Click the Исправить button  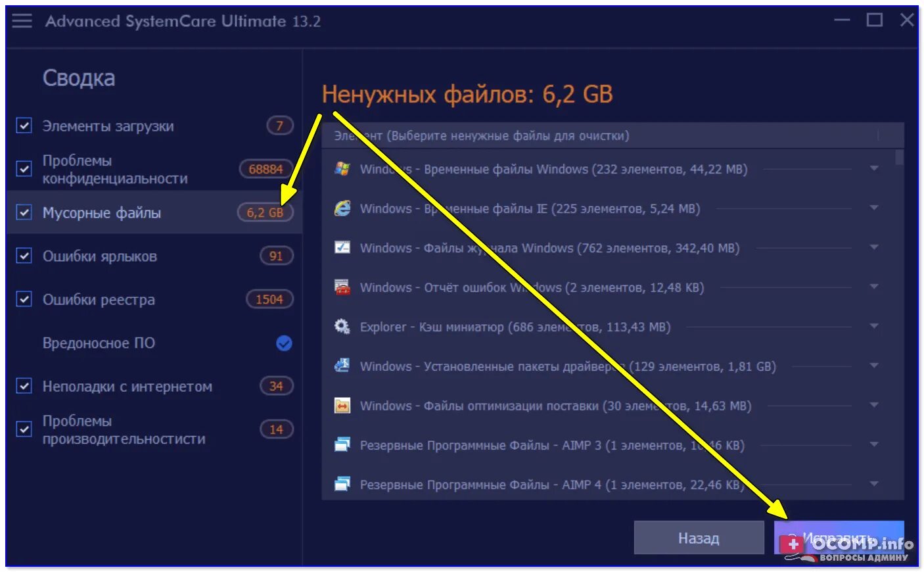(x=839, y=538)
